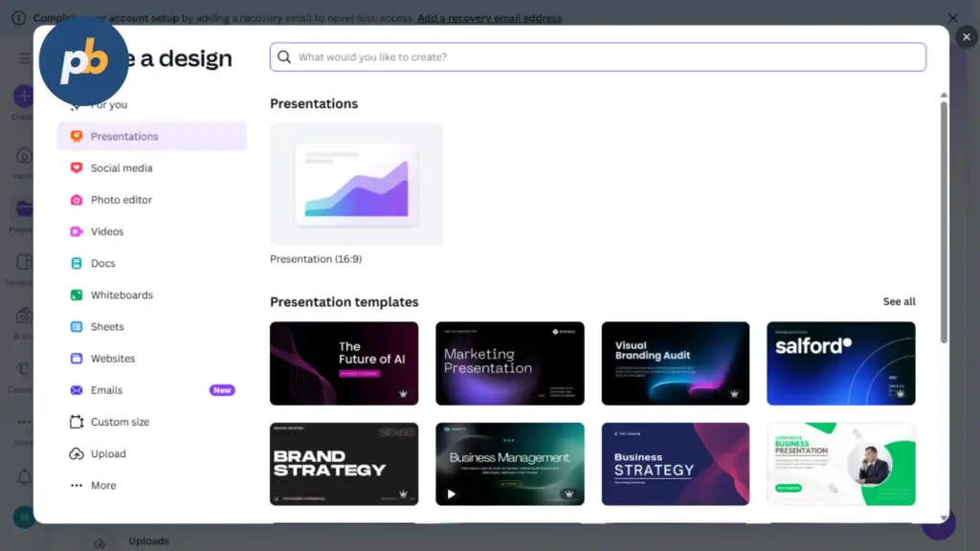Click the search magnifier icon
The image size is (980, 551).
click(x=284, y=56)
